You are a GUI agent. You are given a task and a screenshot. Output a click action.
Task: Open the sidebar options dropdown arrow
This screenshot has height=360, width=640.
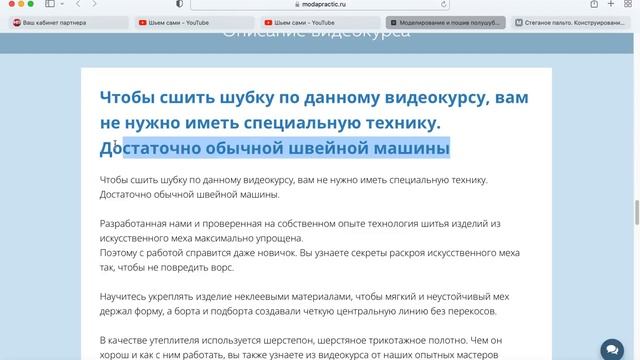[x=62, y=4]
